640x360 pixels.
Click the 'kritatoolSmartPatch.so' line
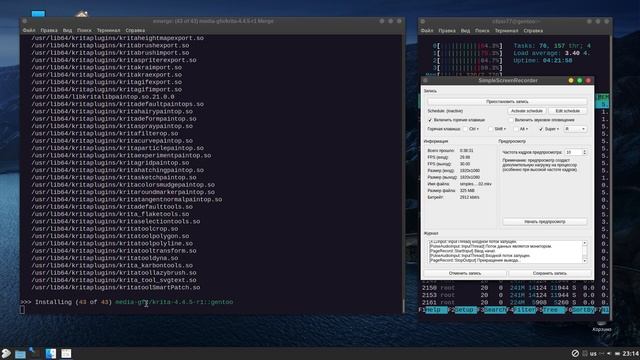click(x=116, y=287)
